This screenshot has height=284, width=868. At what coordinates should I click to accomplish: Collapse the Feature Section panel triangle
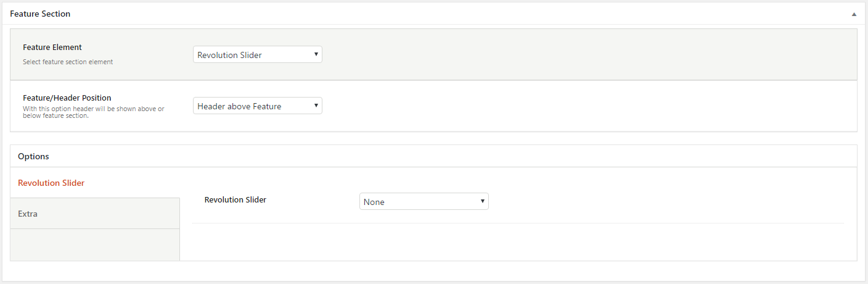[854, 14]
